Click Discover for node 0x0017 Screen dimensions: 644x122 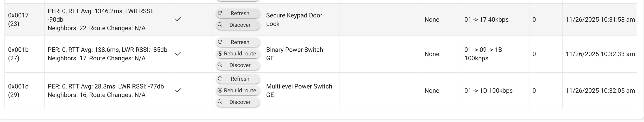pyautogui.click(x=238, y=25)
